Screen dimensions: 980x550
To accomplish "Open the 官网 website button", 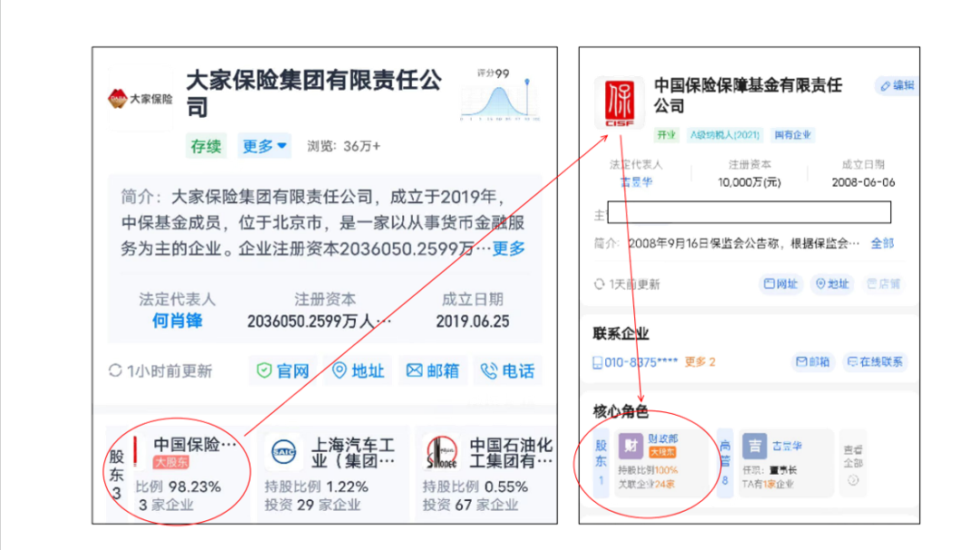I will tap(283, 371).
